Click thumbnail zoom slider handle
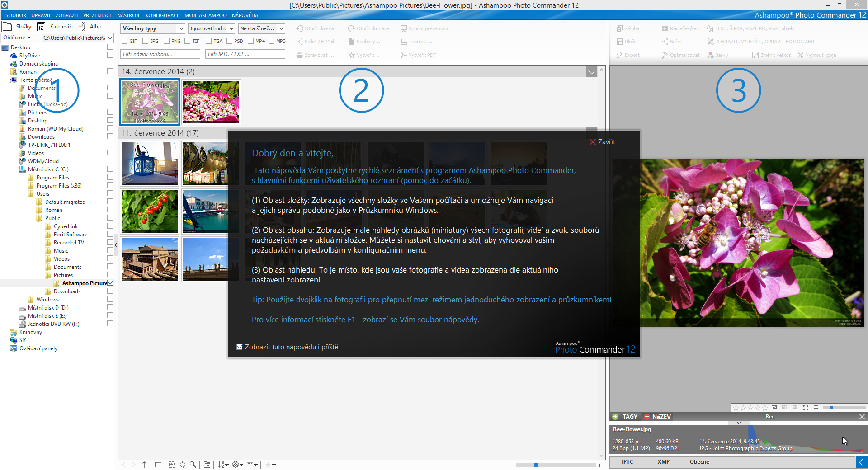Image resolution: width=868 pixels, height=470 pixels. click(x=536, y=465)
